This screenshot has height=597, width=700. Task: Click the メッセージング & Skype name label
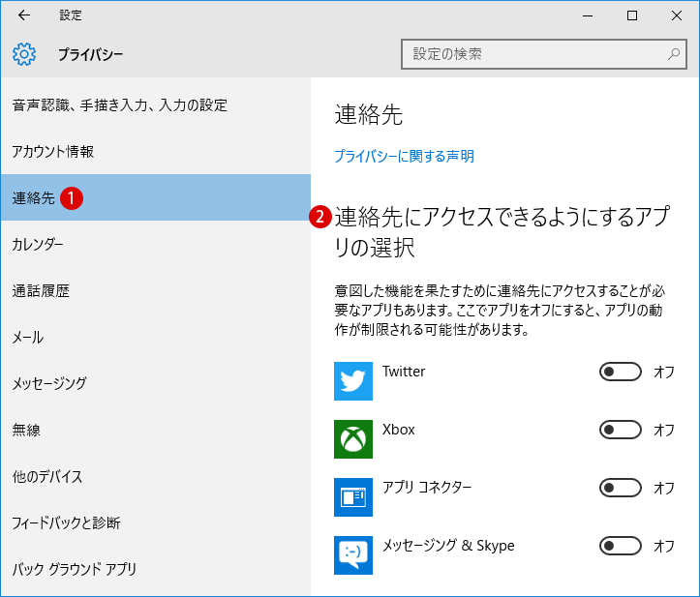click(x=448, y=546)
